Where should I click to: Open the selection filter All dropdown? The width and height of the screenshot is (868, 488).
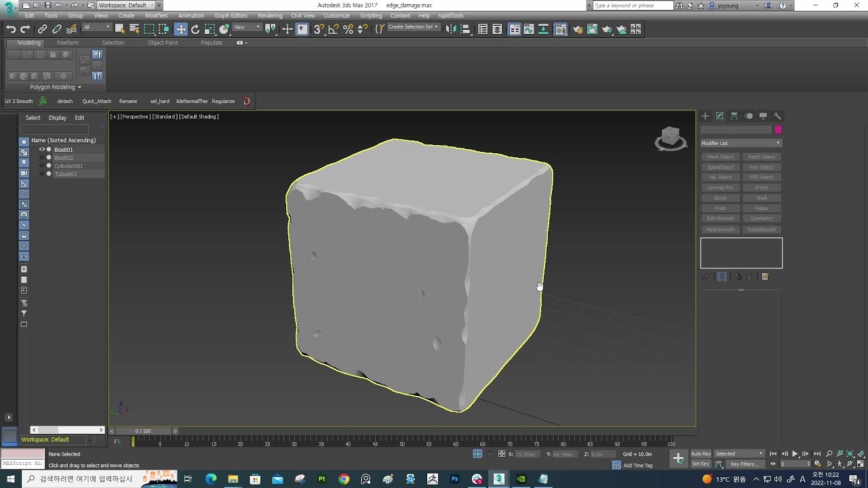coord(97,28)
